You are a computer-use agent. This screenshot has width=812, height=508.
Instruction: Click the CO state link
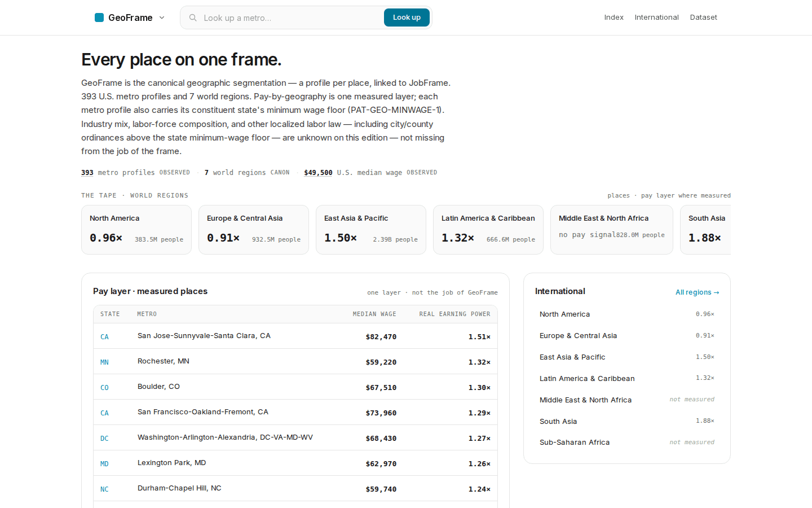(104, 388)
